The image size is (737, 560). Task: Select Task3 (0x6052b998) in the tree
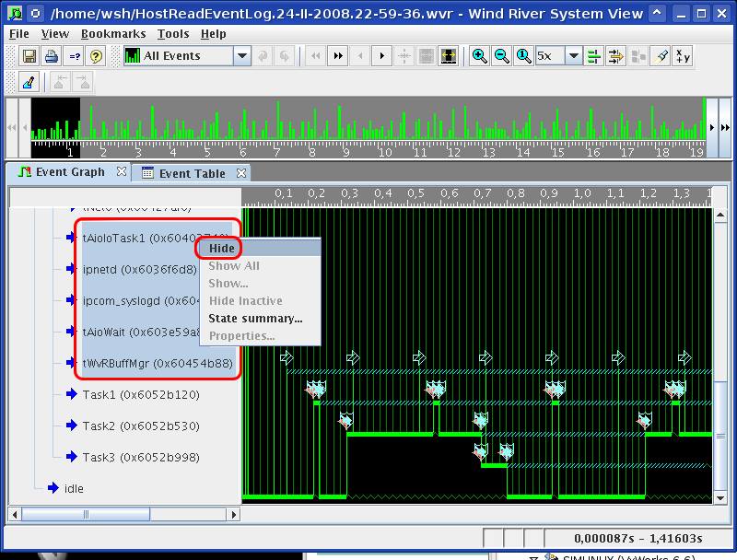[141, 457]
